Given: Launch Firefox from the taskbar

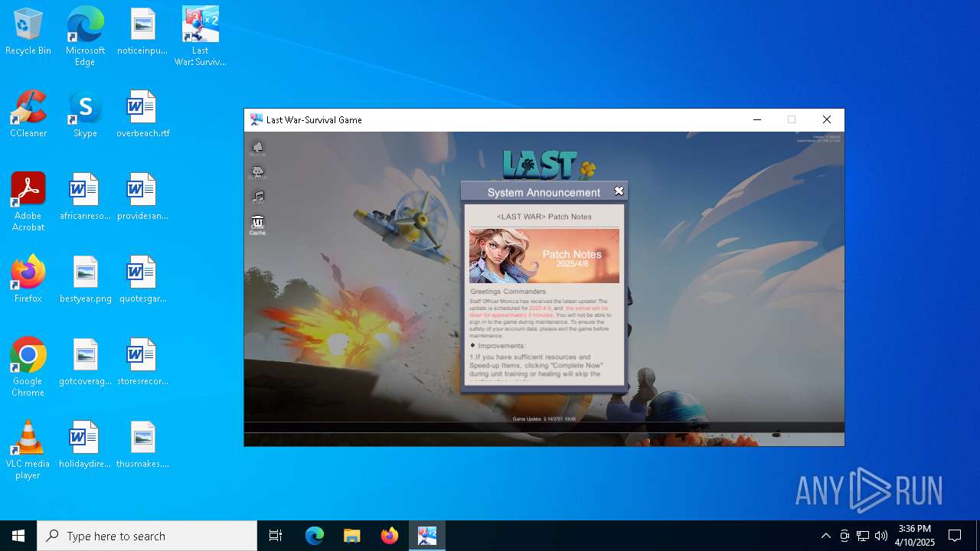Looking at the screenshot, I should 389,536.
